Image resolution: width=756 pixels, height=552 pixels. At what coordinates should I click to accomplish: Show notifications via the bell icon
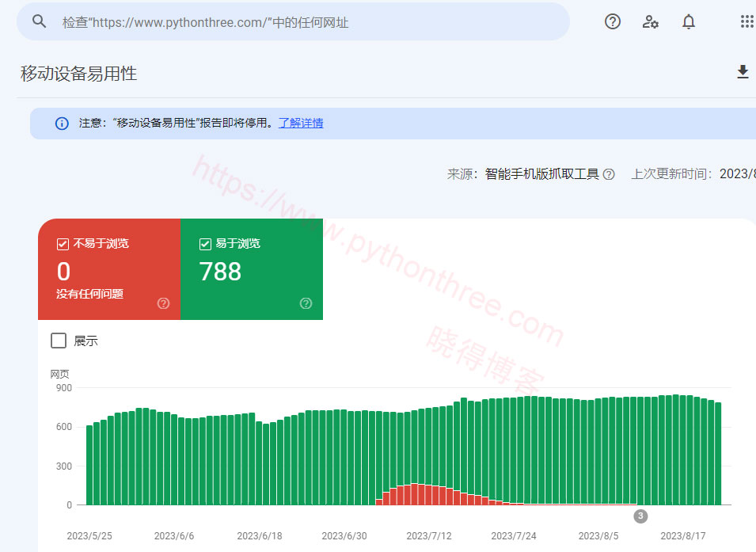click(x=689, y=21)
